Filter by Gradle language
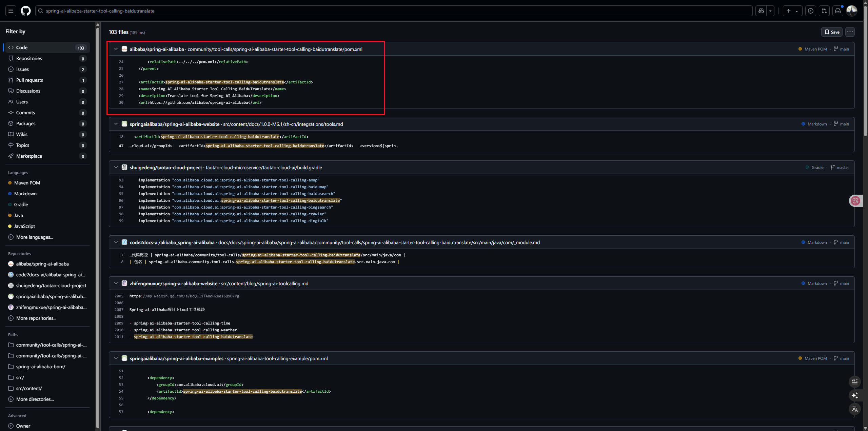 pos(47,204)
